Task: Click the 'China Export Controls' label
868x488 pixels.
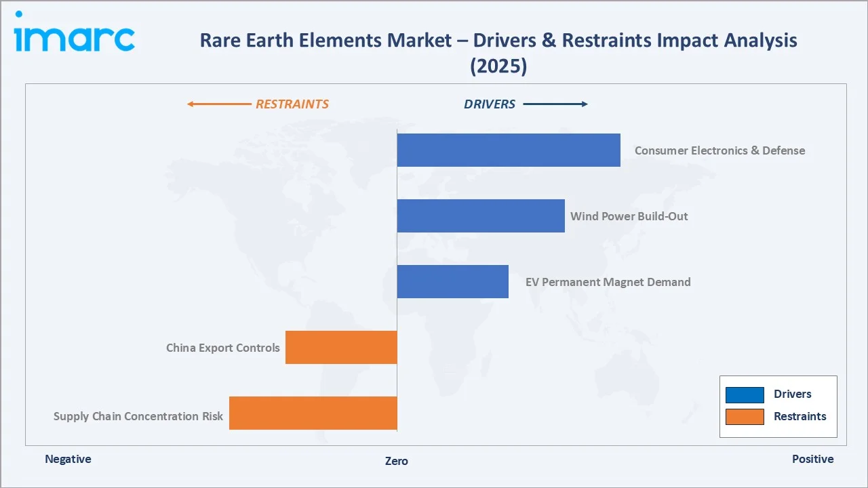Action: [x=223, y=348]
